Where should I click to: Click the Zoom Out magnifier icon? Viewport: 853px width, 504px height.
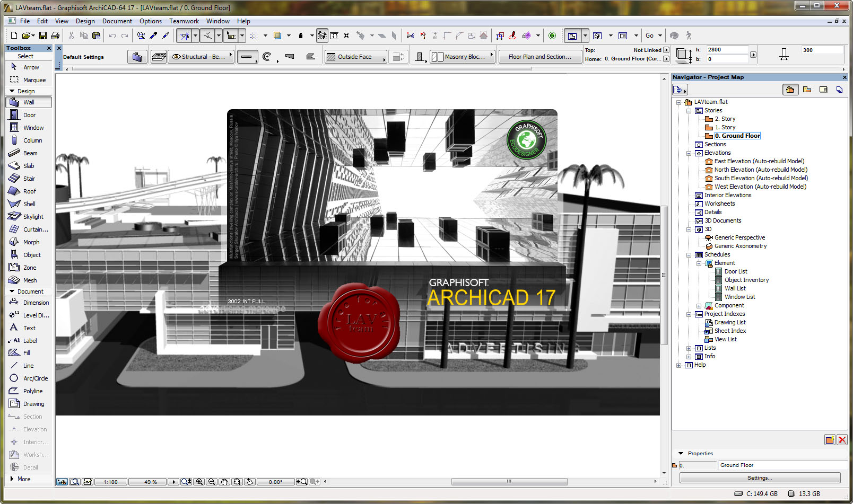(212, 482)
